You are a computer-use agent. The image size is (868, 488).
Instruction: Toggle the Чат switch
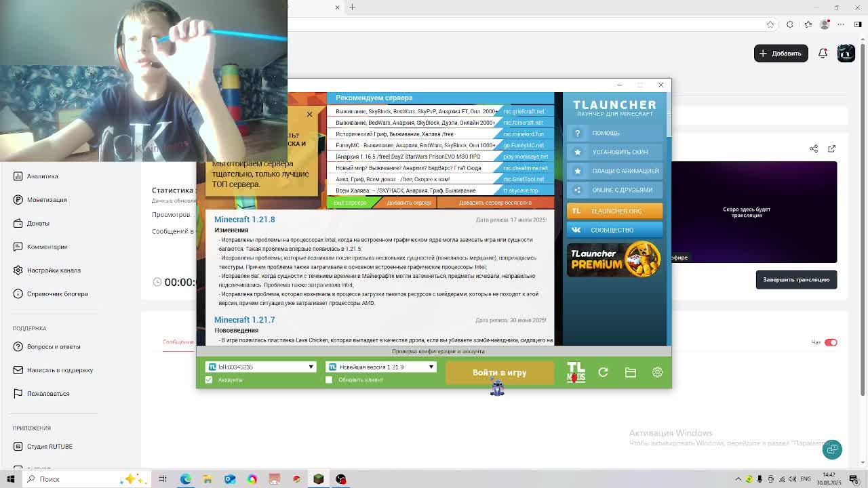[x=831, y=342]
